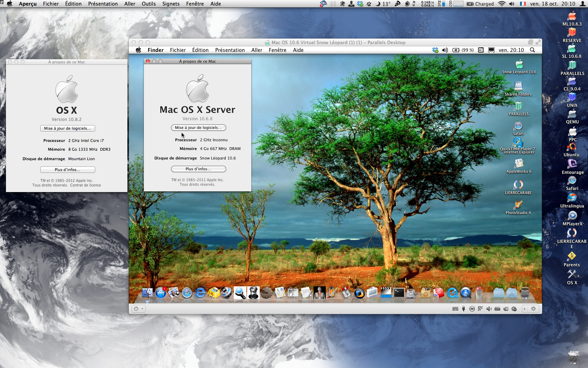Open Finder menu in virtual machine

click(x=156, y=50)
